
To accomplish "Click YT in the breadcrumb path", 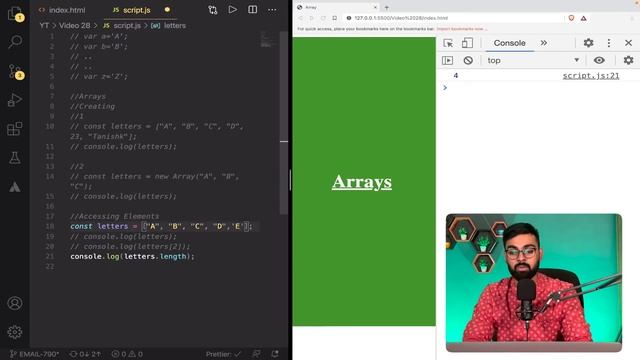I will 44,25.
